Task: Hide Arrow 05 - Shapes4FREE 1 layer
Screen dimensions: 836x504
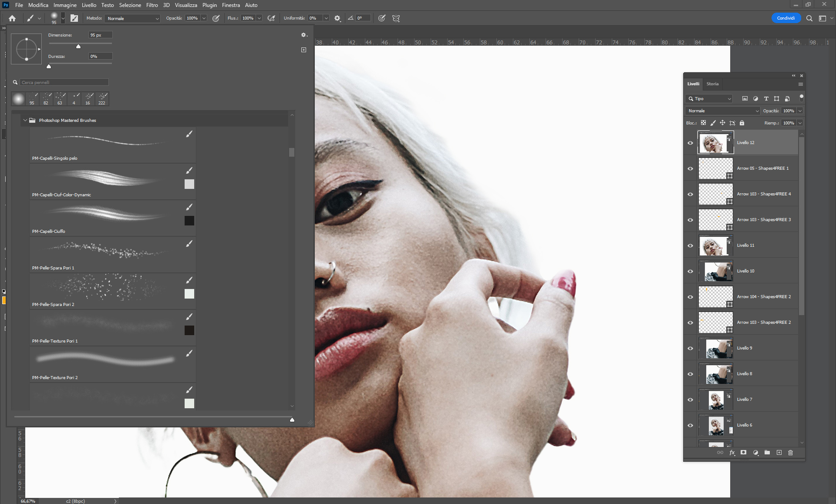Action: click(x=690, y=168)
